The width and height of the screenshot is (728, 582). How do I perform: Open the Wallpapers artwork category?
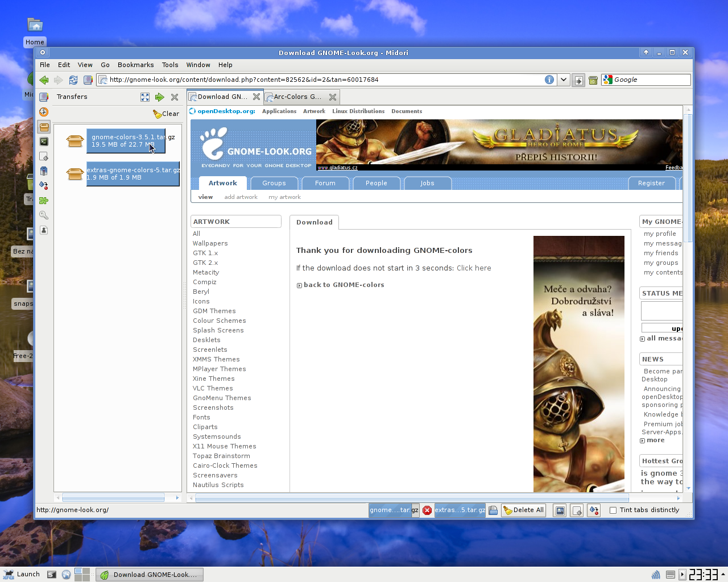pyautogui.click(x=210, y=243)
